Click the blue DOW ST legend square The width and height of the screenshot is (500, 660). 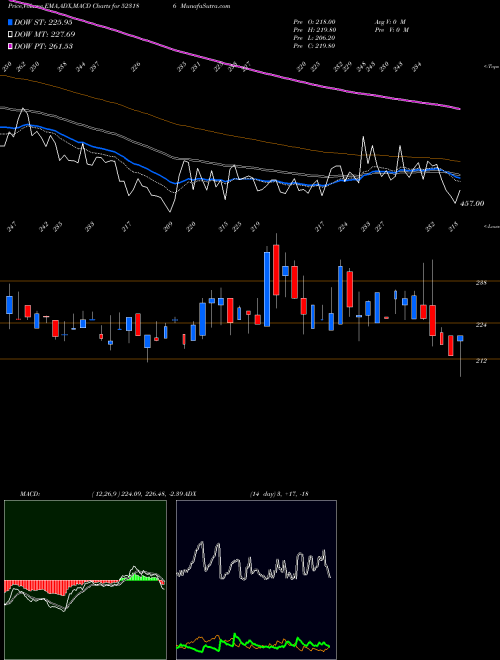point(10,22)
